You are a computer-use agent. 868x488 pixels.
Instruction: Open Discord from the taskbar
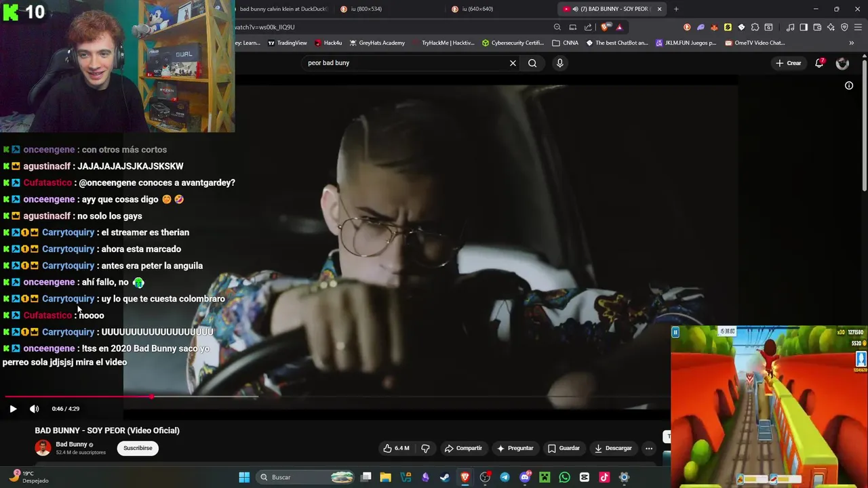[x=525, y=477]
